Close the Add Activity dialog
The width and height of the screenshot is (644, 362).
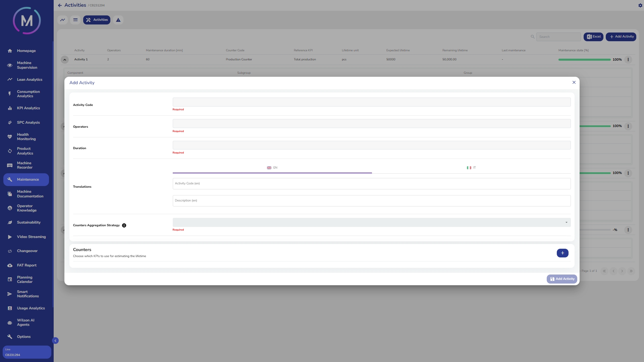574,82
